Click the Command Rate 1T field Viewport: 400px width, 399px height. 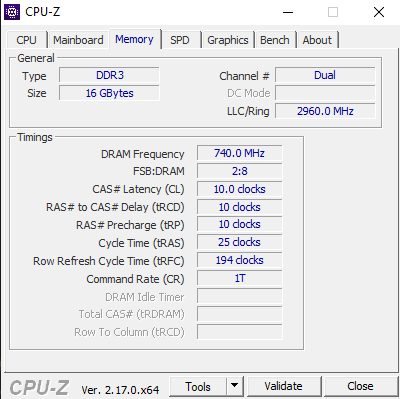[240, 278]
